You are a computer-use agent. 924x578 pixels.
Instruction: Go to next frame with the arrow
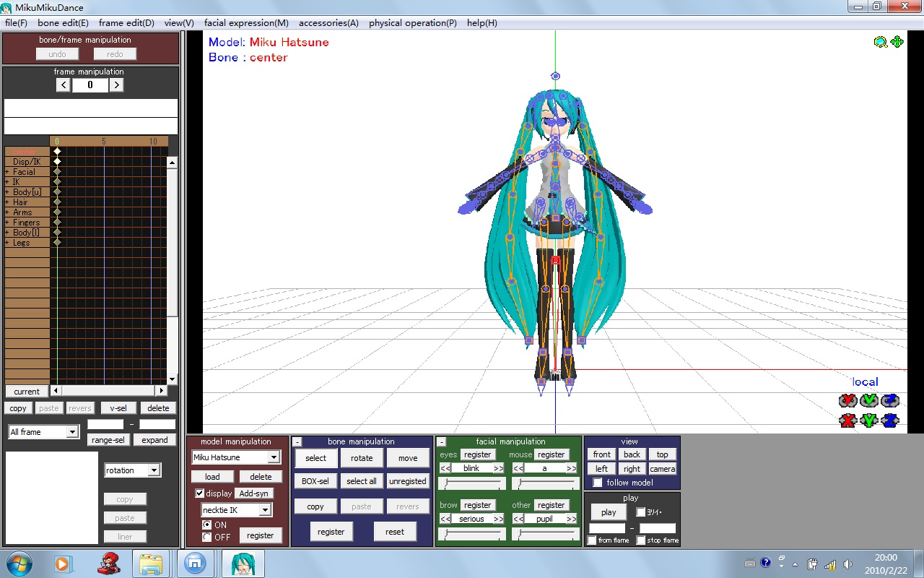(x=116, y=85)
